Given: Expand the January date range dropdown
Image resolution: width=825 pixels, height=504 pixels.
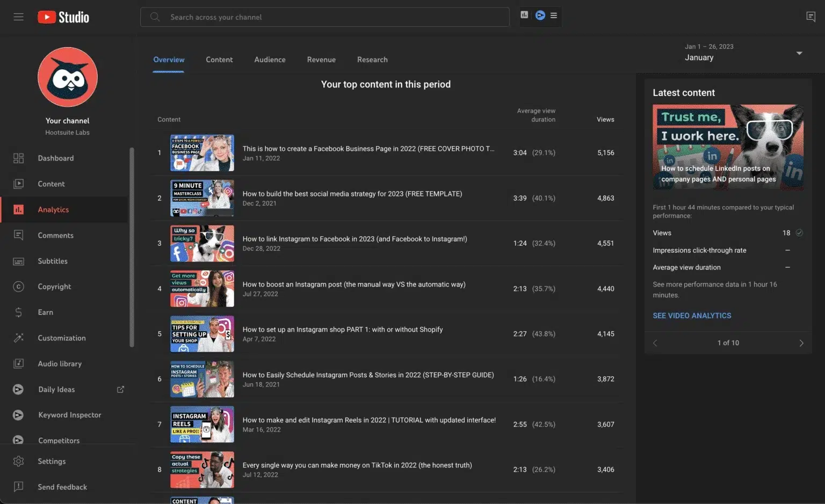Looking at the screenshot, I should 799,53.
